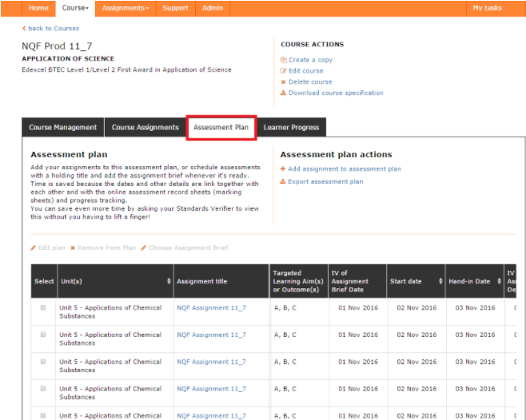The width and height of the screenshot is (526, 420).
Task: Click the copy icon beside Create a copy
Action: (283, 60)
